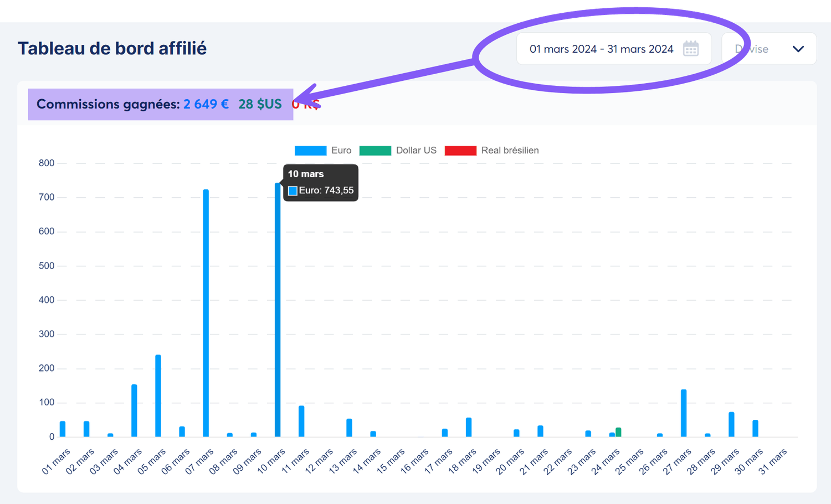The image size is (831, 504).
Task: Click the 800 y-axis value
Action: click(47, 163)
